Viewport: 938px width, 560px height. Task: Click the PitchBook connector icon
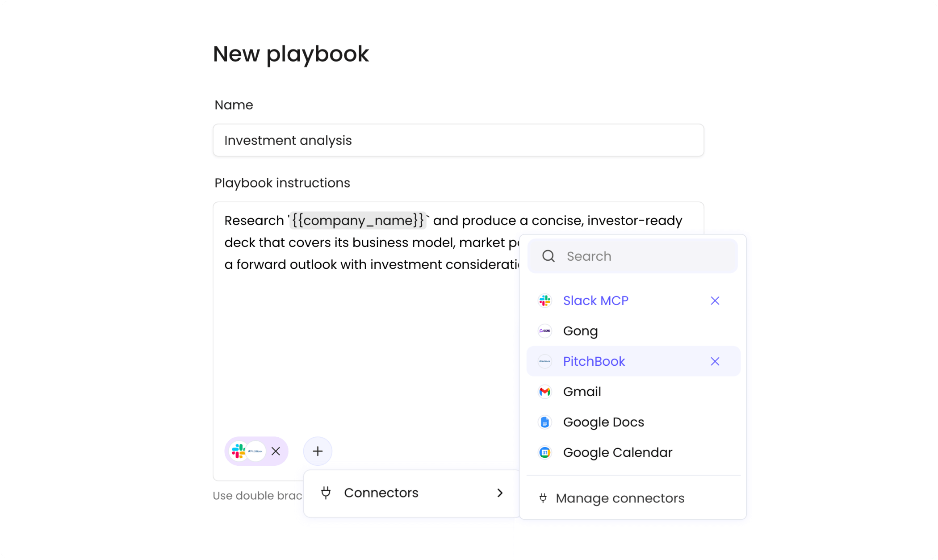544,361
